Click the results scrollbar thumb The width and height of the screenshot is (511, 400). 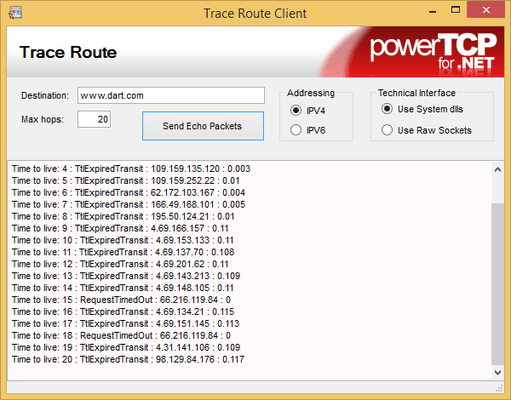498,284
